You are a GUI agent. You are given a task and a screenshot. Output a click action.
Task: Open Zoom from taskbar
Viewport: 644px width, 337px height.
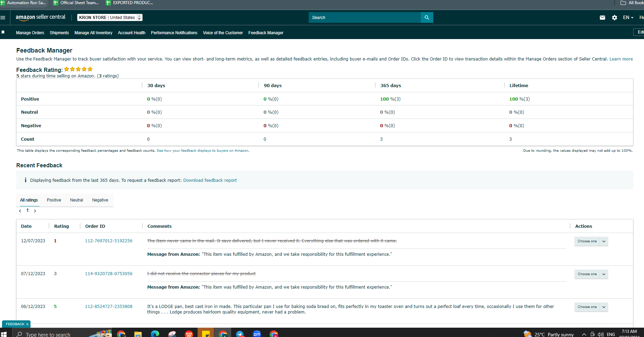[x=257, y=334]
